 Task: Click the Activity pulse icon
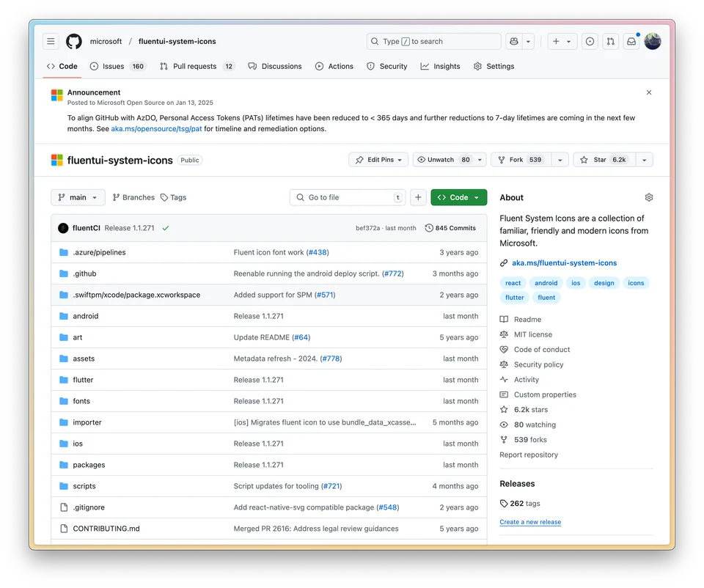[505, 379]
